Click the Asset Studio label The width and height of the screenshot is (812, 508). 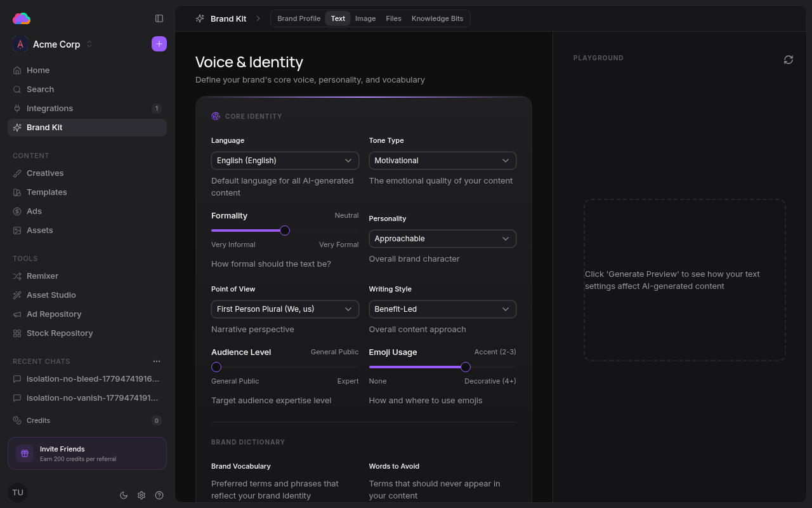coord(51,295)
